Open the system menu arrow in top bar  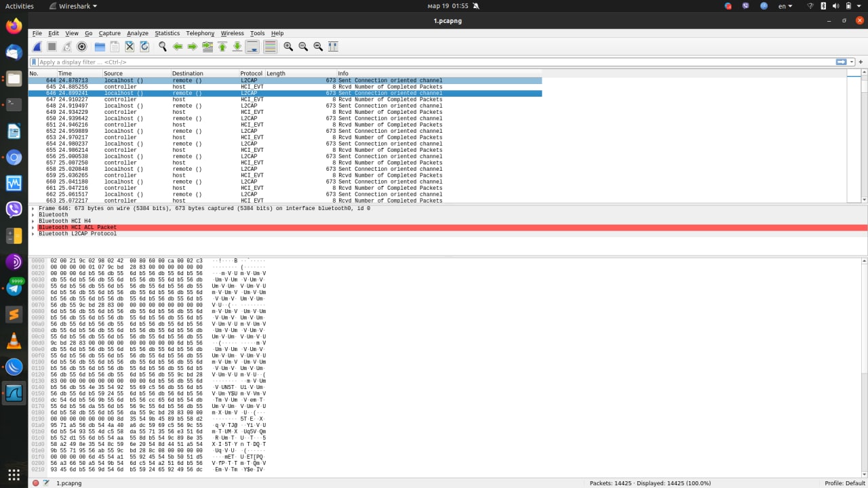(x=859, y=6)
